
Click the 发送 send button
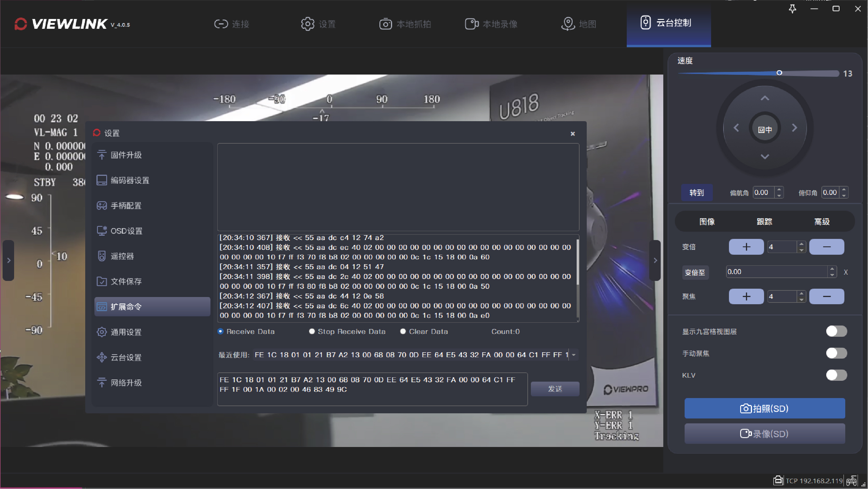pos(555,389)
